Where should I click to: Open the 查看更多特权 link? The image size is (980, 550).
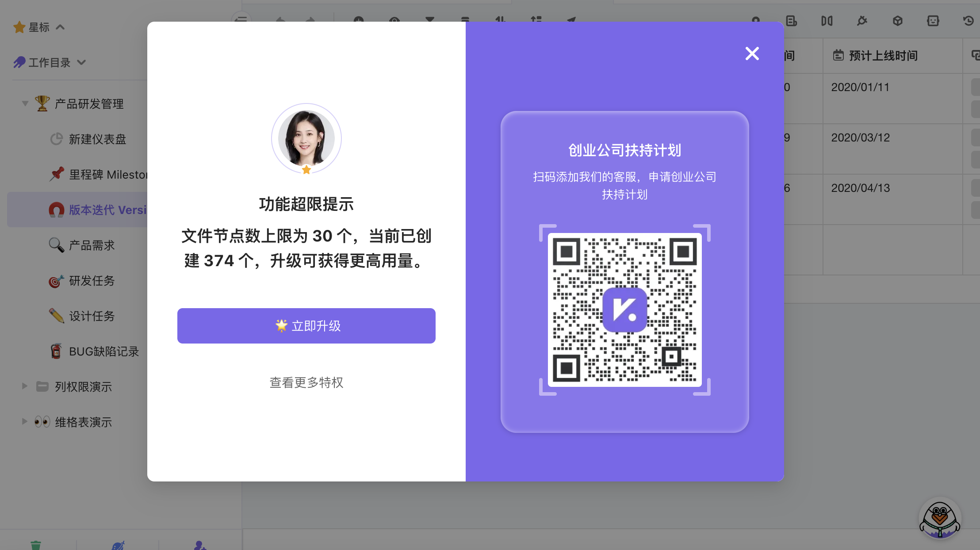pyautogui.click(x=306, y=382)
